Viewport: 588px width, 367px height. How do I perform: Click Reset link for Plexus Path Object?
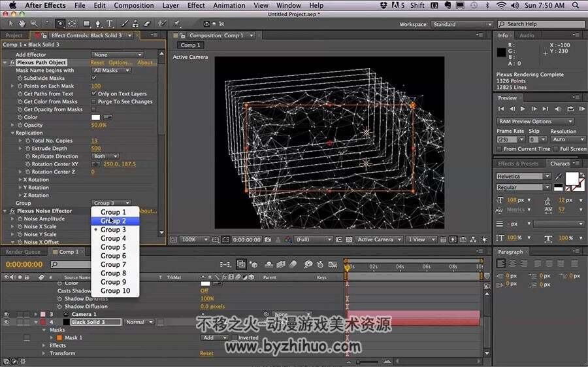coord(97,62)
